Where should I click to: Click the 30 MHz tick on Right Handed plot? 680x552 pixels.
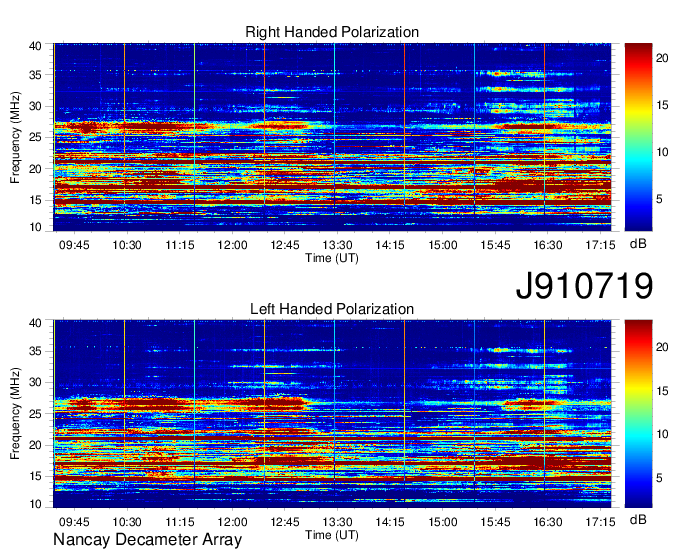[x=35, y=106]
